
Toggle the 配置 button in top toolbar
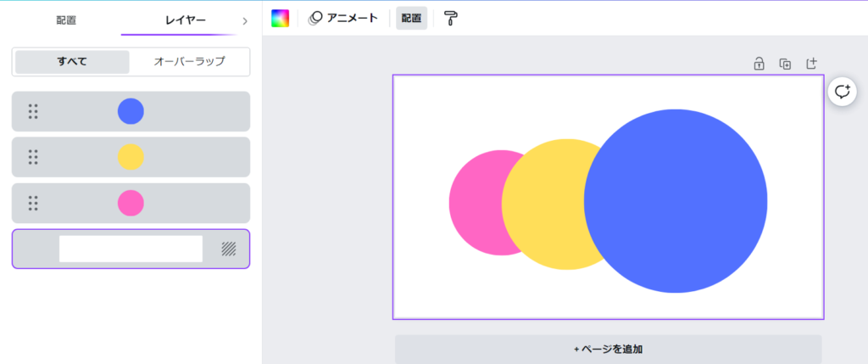[x=411, y=19]
